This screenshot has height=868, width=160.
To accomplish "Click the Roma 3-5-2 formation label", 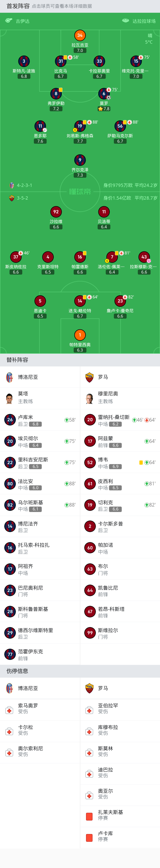I will pos(22,198).
